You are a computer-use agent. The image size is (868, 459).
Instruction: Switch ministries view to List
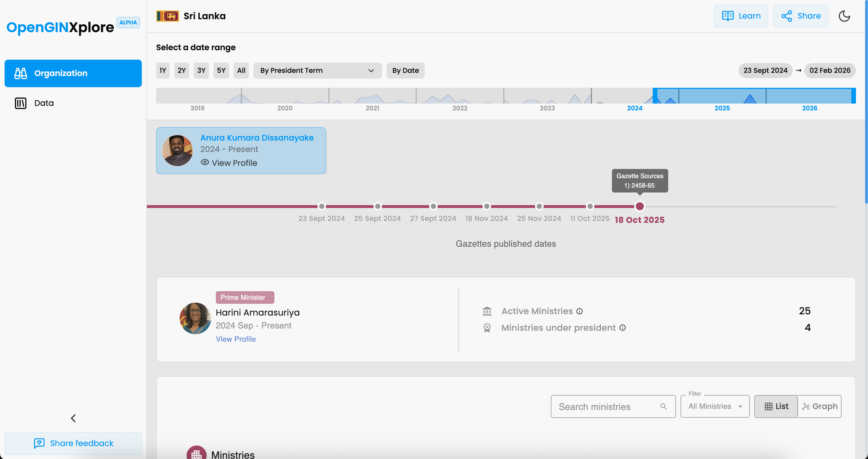(x=776, y=406)
